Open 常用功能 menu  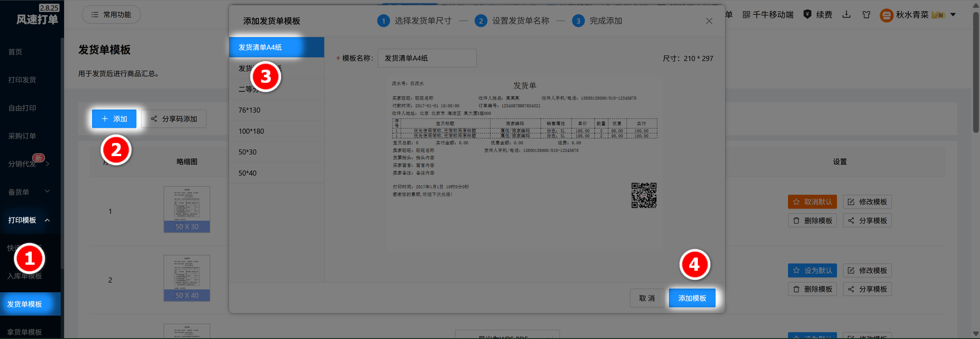point(111,15)
